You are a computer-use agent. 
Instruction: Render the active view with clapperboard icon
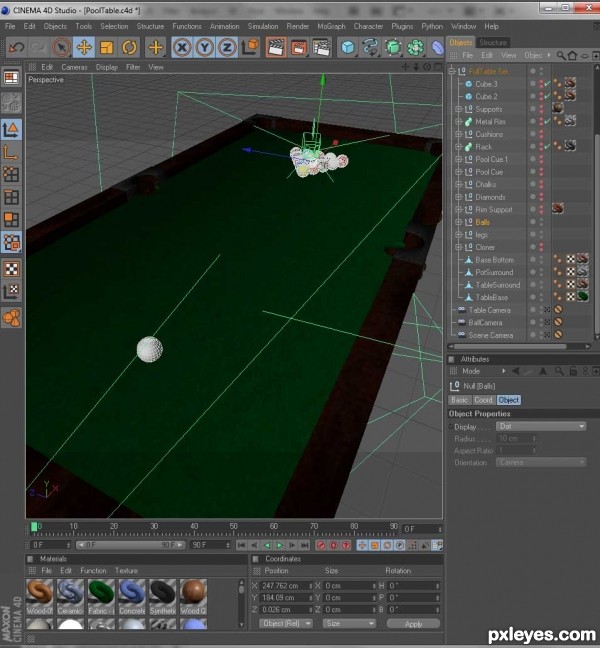coord(276,48)
